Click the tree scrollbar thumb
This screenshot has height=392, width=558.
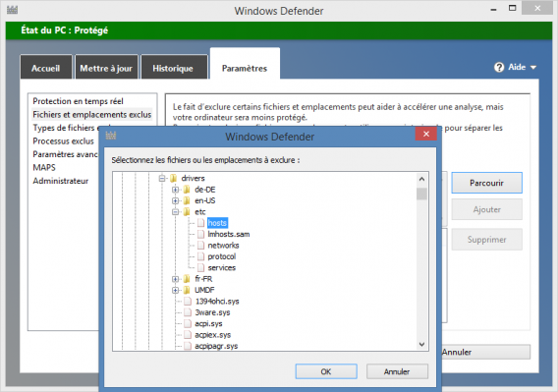[421, 195]
